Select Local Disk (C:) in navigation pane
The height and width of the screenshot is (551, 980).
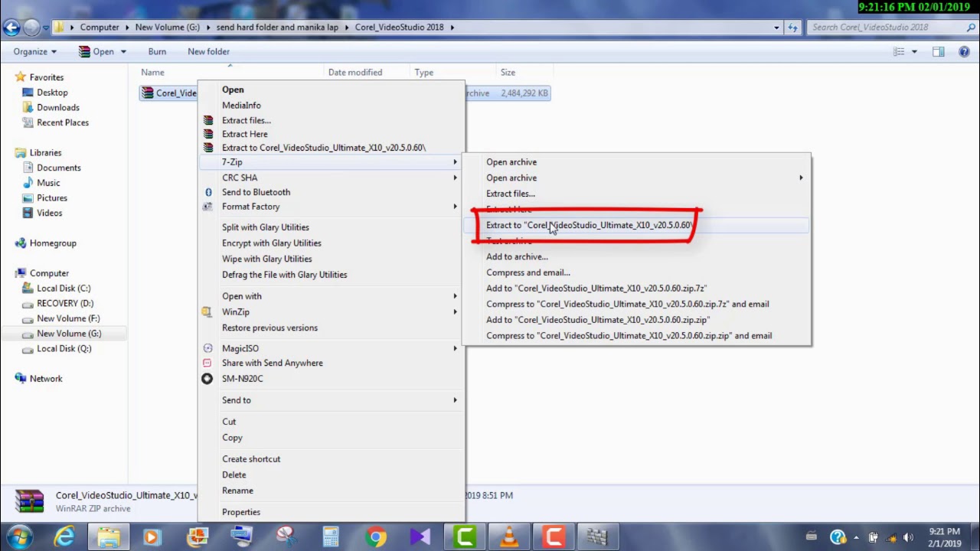64,289
